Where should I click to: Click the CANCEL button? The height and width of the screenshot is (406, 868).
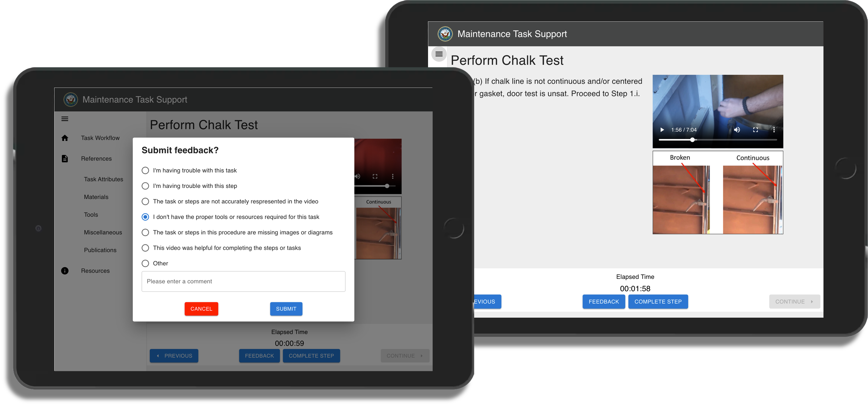click(201, 309)
